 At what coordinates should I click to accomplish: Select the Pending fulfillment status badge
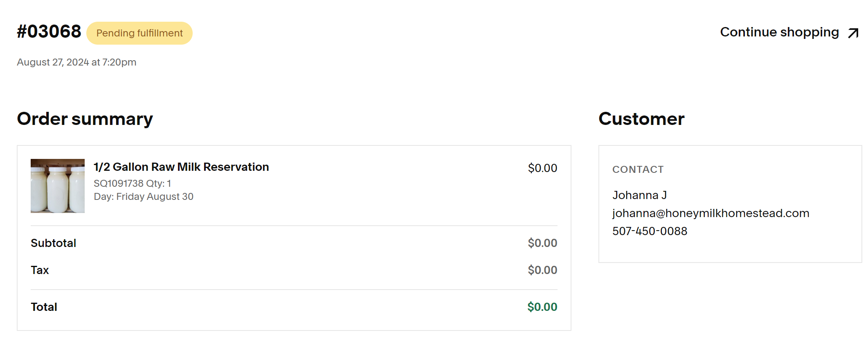(139, 33)
